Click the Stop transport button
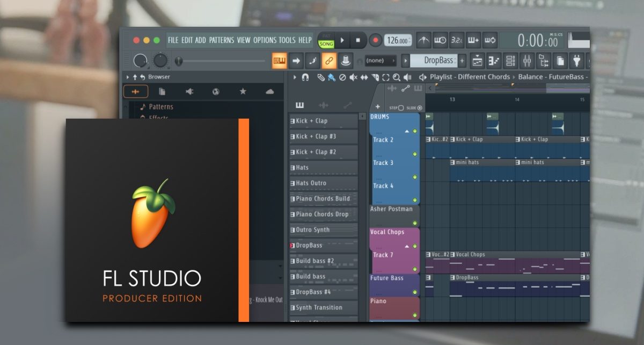Image resolution: width=644 pixels, height=345 pixels. [358, 40]
